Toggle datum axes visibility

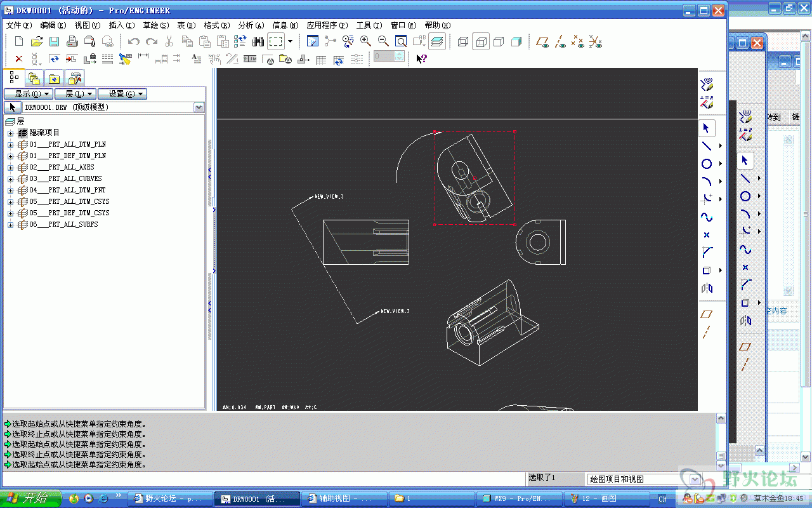(560, 41)
